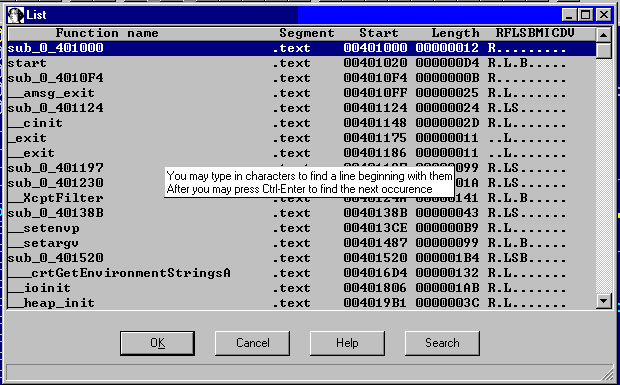This screenshot has width=620, height=385.
Task: Click the scrollbar down arrow
Action: point(603,301)
